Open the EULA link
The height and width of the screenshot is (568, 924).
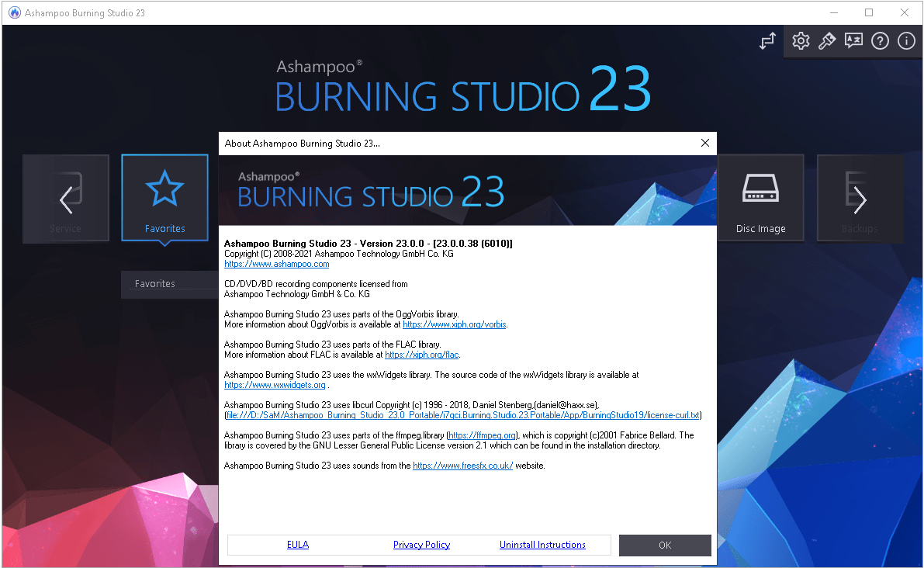pyautogui.click(x=298, y=545)
